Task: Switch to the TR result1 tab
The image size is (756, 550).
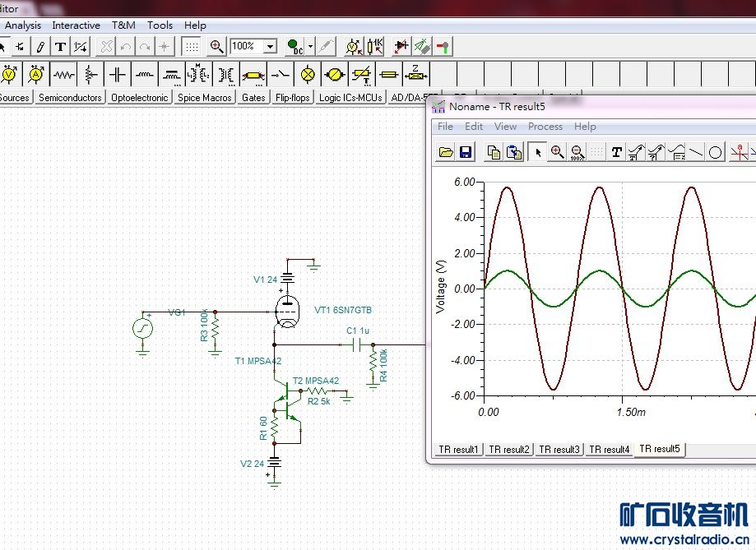Action: [458, 449]
